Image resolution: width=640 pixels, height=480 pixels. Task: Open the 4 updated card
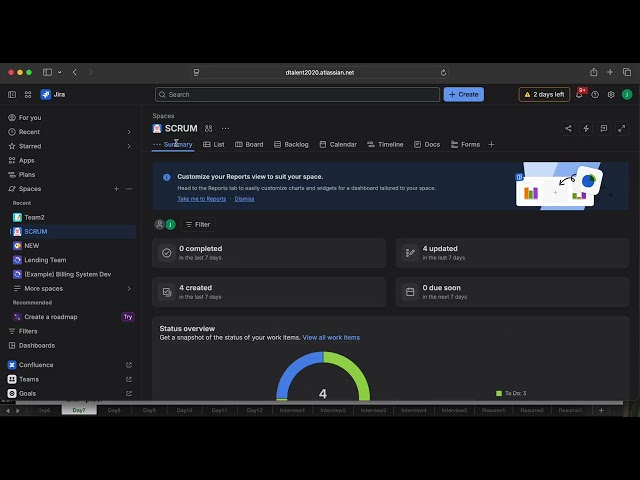click(x=512, y=253)
